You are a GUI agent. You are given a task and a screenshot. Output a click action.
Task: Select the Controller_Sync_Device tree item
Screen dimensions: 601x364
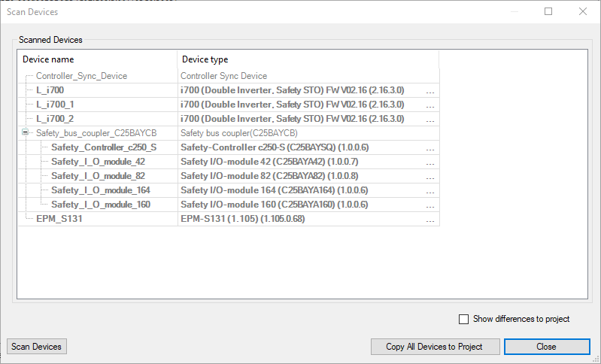pos(81,76)
